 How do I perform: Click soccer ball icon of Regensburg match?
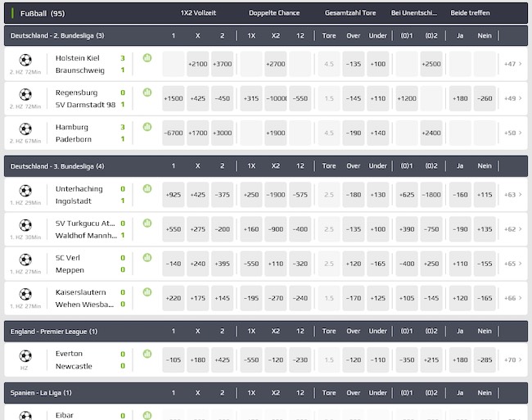[25, 94]
